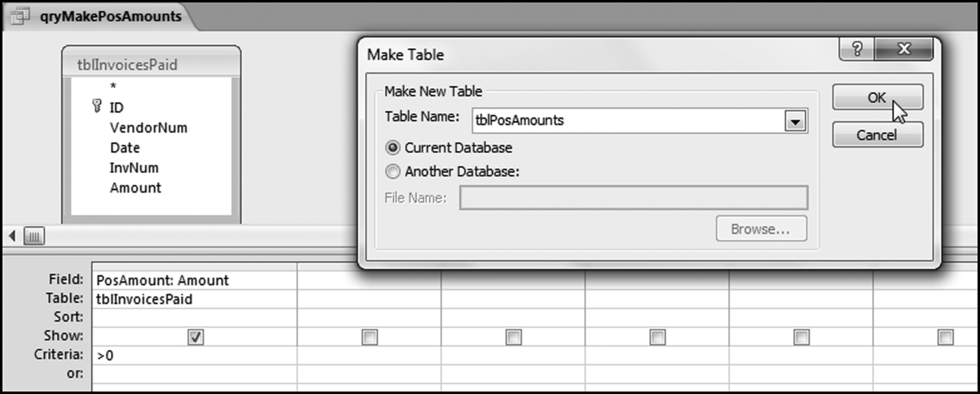Click the Table Name text field
980x394 pixels.
[x=626, y=121]
